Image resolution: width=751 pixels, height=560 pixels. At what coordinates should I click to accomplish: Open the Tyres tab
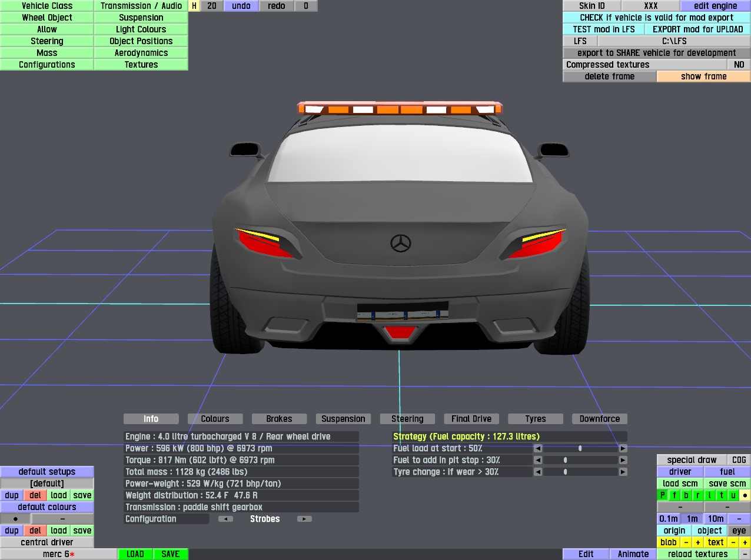pos(536,419)
